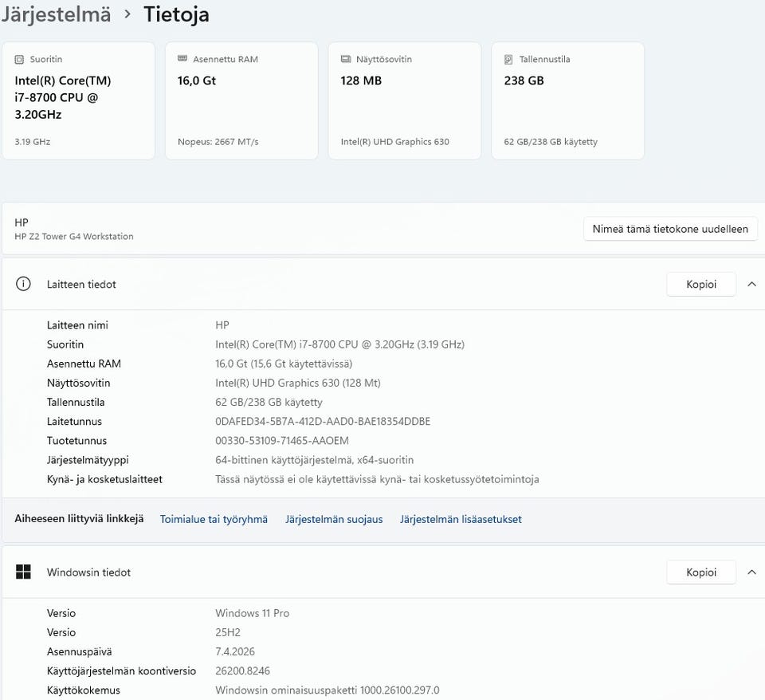This screenshot has width=765, height=700.
Task: Click the Asennuspäivä label
Action: (79, 651)
